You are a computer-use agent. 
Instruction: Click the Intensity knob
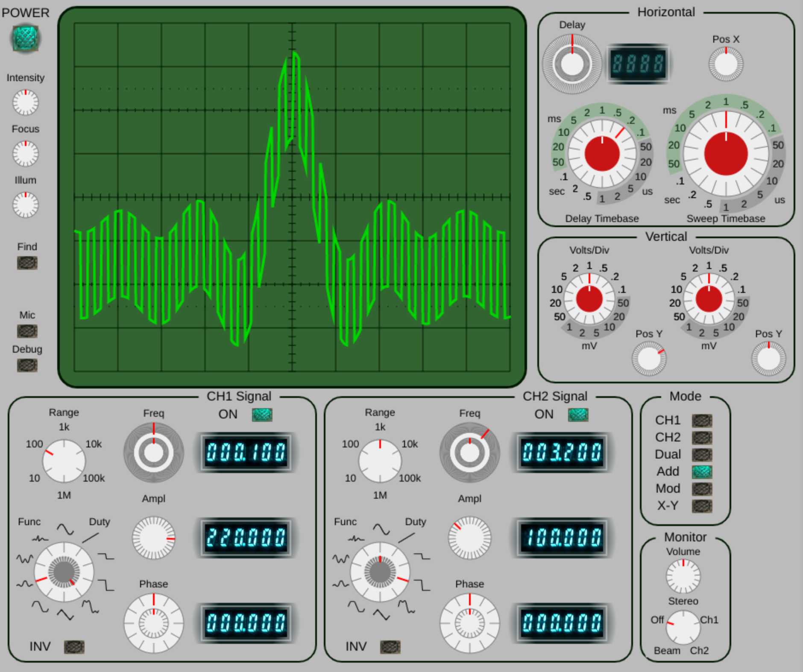pyautogui.click(x=26, y=102)
